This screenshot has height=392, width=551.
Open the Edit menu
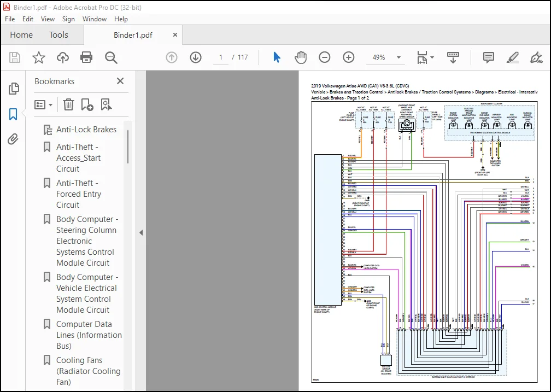(x=28, y=19)
